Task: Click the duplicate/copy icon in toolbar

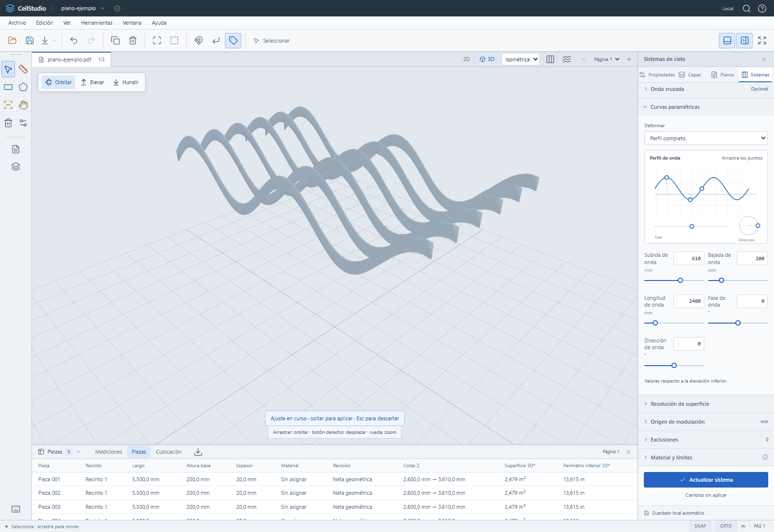Action: tap(115, 41)
